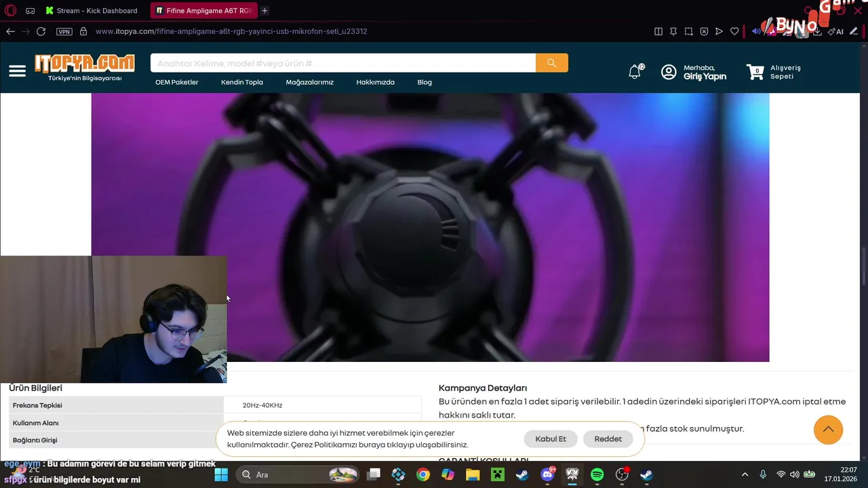Click the product search field
Screen dimensions: 868x488
343,63
